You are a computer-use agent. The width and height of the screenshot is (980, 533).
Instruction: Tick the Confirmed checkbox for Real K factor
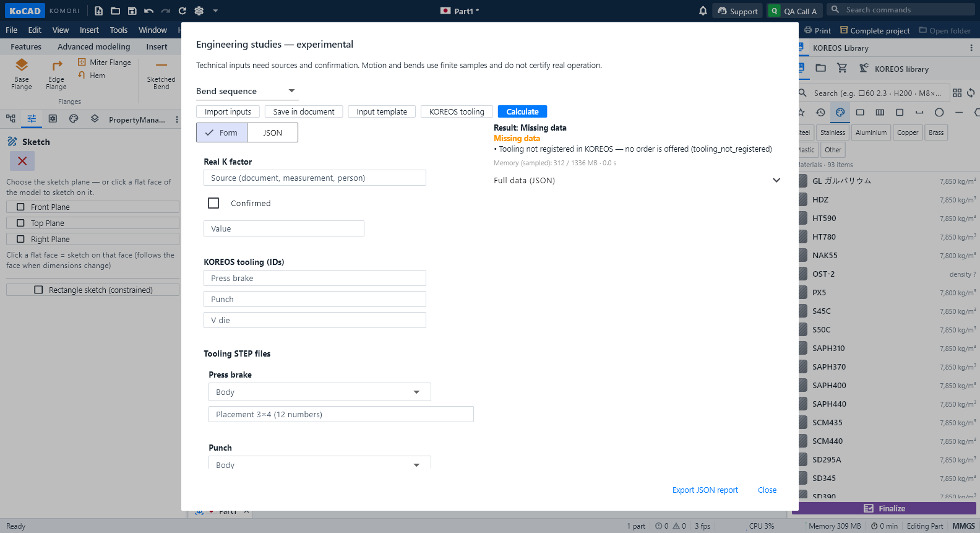(x=213, y=203)
